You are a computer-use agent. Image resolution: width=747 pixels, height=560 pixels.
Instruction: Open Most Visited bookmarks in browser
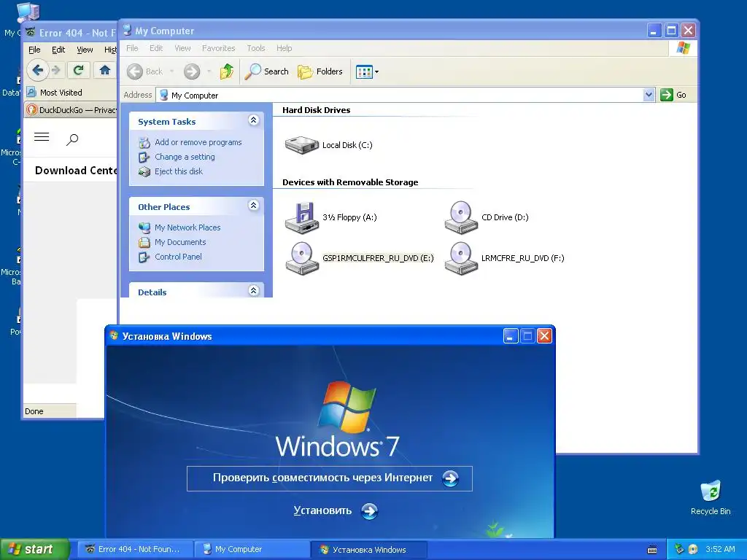pos(55,93)
